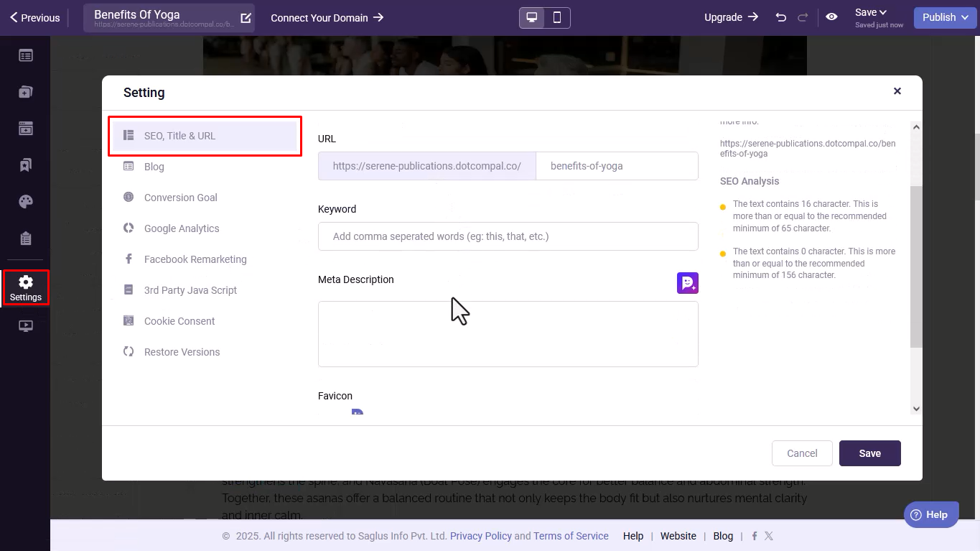Click the Settings gear in left sidebar
The image size is (980, 551).
(x=26, y=287)
